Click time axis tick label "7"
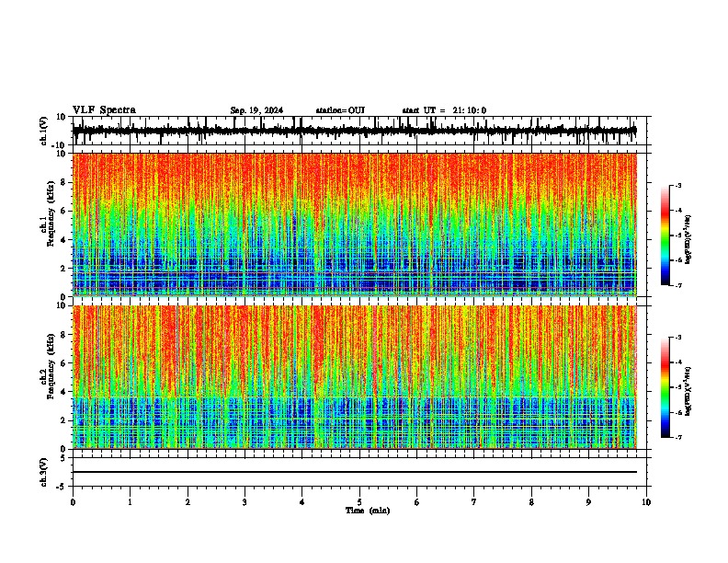The width and height of the screenshot is (728, 563). (x=474, y=502)
